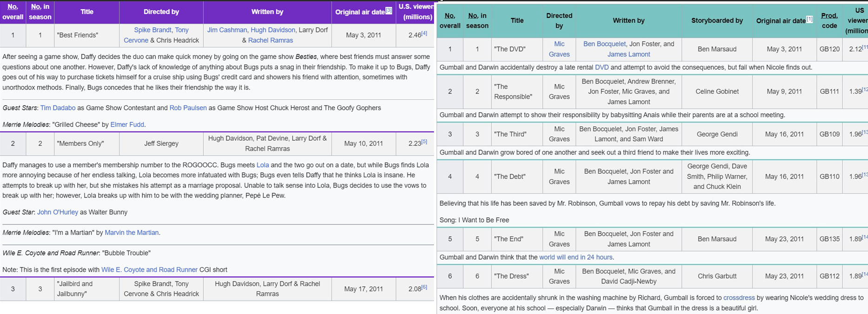This screenshot has height=314, width=868.
Task: Click the Mic Graves link in The DVD row
Action: coord(559,49)
